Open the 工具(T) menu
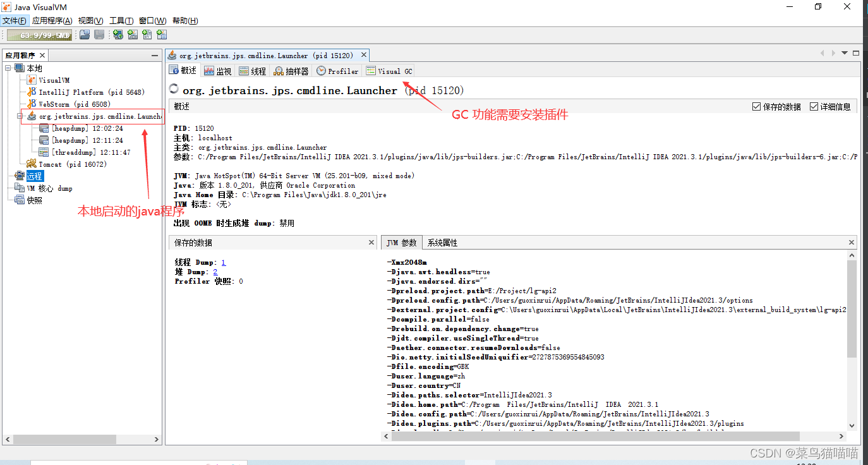Viewport: 868px width, 465px height. (121, 21)
